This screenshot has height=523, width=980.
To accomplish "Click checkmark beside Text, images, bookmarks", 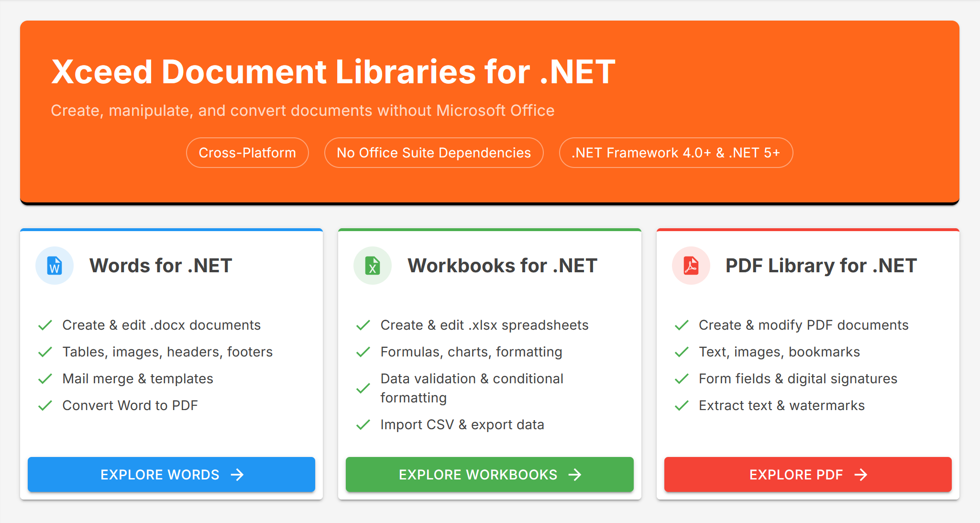I will pyautogui.click(x=682, y=352).
